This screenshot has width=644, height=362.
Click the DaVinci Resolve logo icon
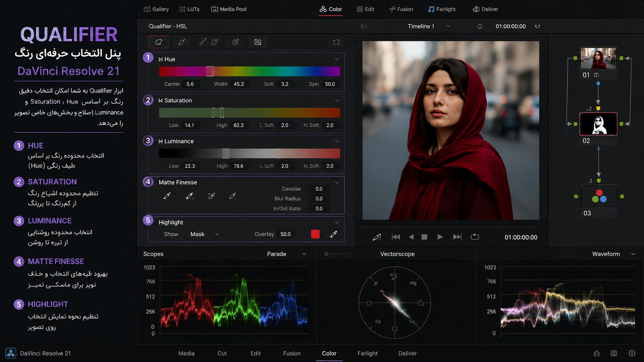tap(11, 353)
